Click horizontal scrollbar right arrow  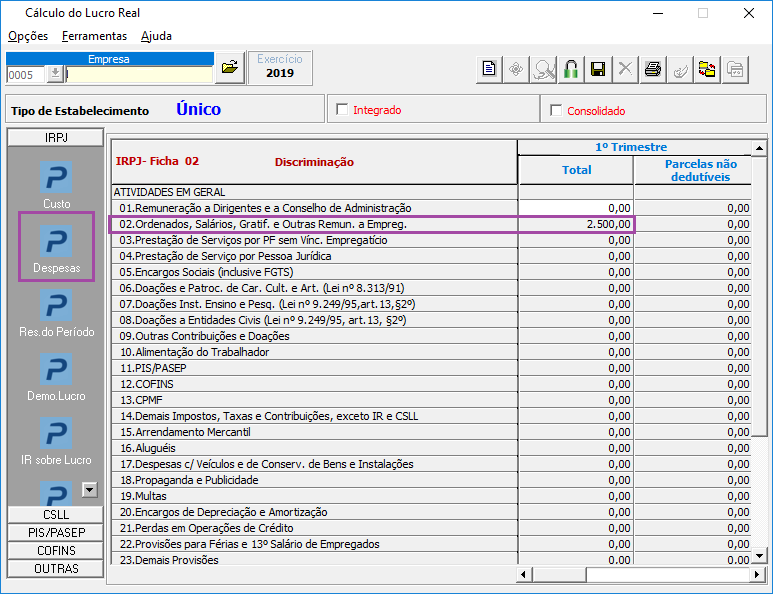point(758,574)
